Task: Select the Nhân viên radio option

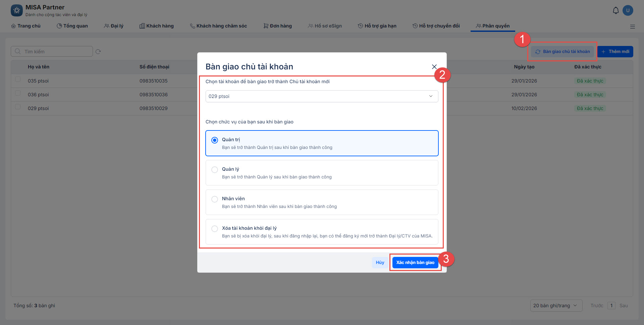Action: tap(215, 199)
